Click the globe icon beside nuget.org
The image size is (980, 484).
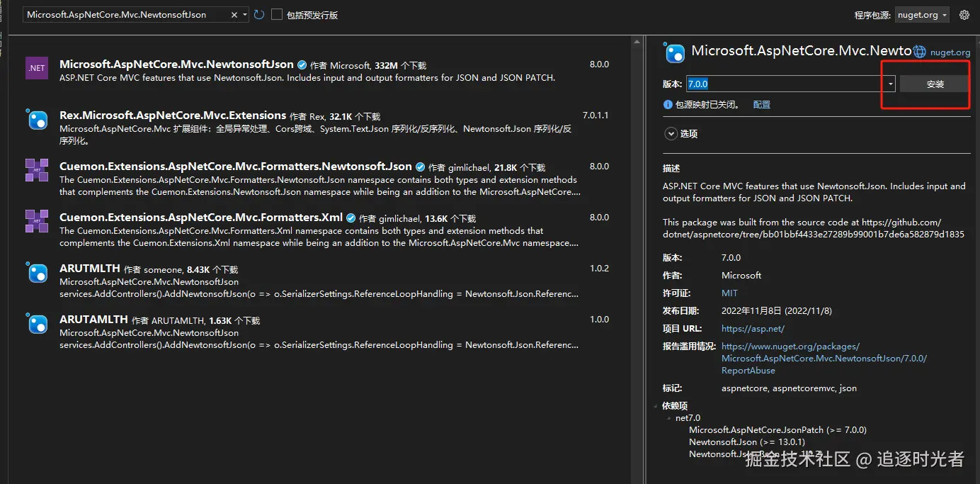(920, 52)
